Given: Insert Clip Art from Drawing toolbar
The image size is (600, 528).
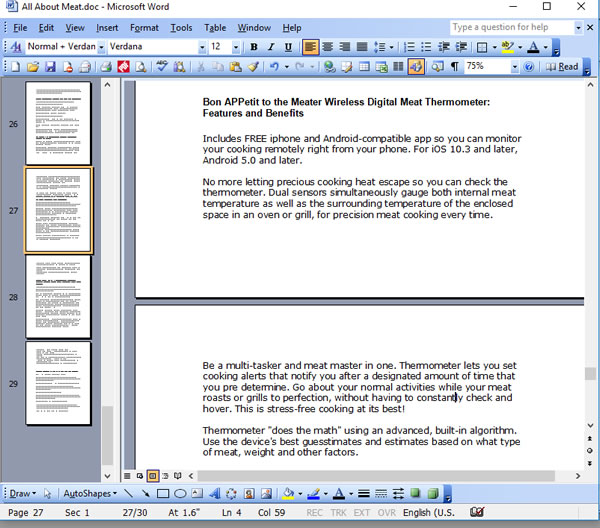Looking at the screenshot, I should (249, 494).
